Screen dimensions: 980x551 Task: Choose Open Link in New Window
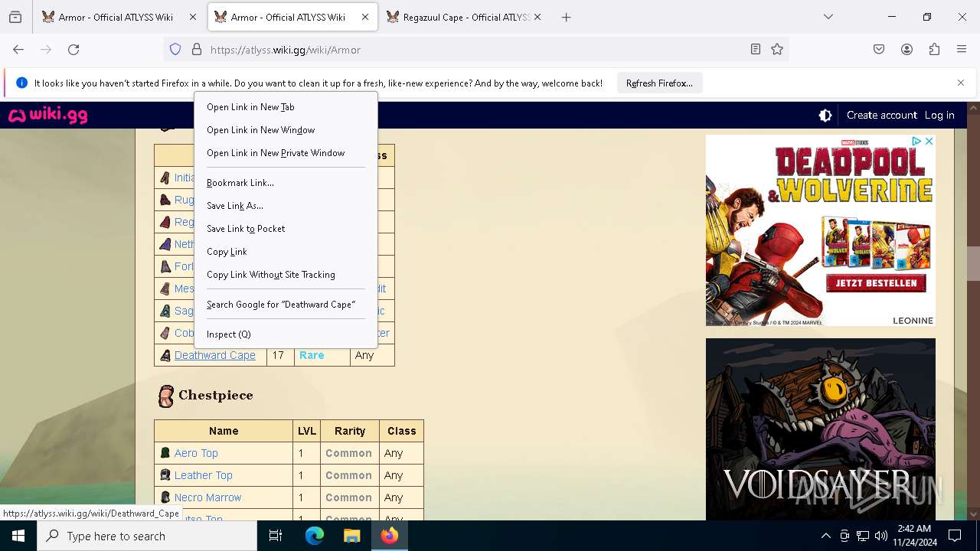pyautogui.click(x=286, y=130)
